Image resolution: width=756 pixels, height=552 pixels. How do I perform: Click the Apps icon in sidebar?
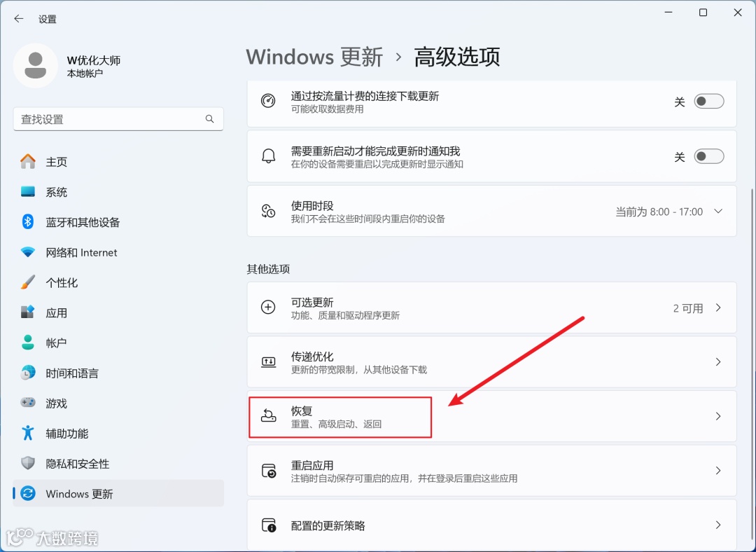pos(28,312)
